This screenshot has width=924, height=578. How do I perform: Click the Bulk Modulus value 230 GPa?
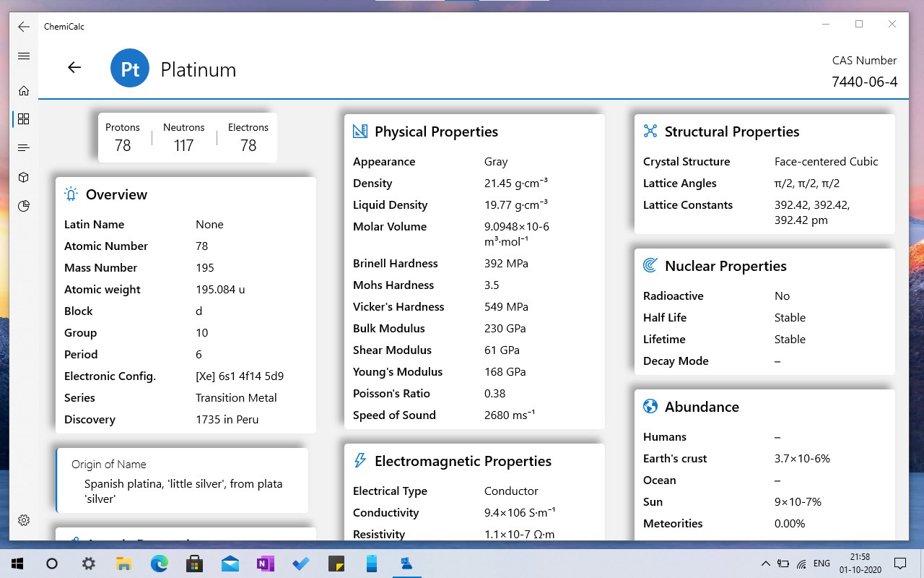[x=505, y=328]
